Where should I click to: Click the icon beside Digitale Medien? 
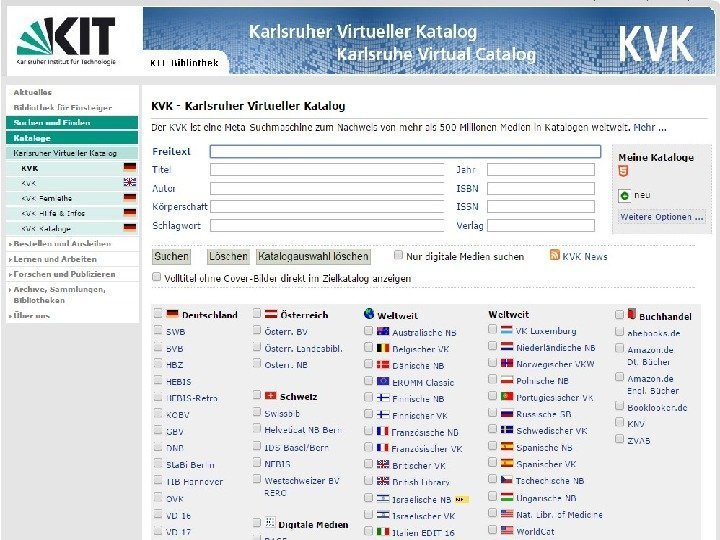pos(270,523)
